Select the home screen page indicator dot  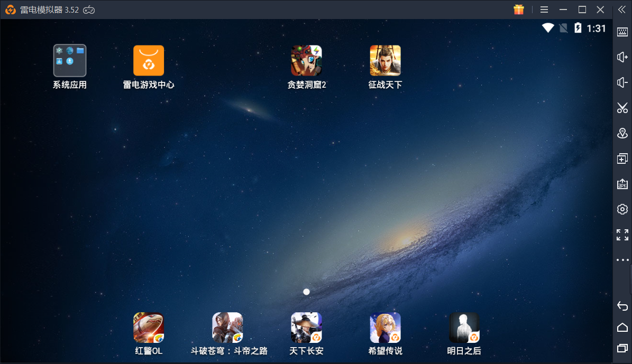306,292
